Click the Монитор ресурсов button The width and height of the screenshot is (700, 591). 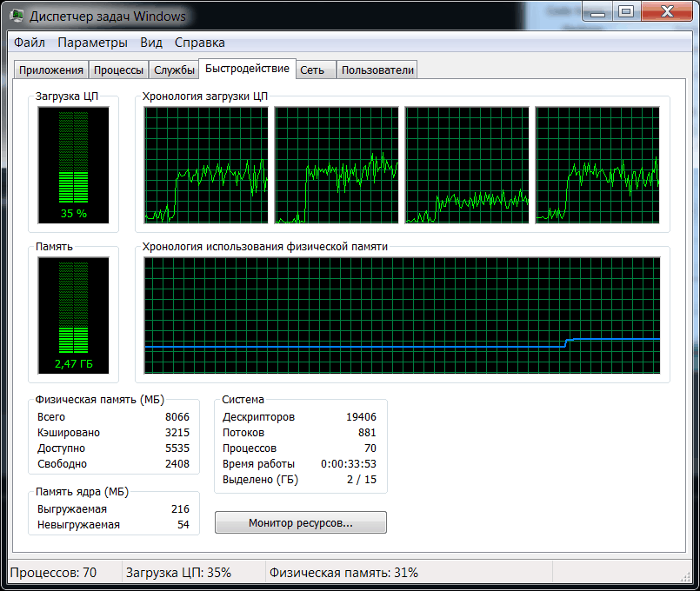point(301,522)
